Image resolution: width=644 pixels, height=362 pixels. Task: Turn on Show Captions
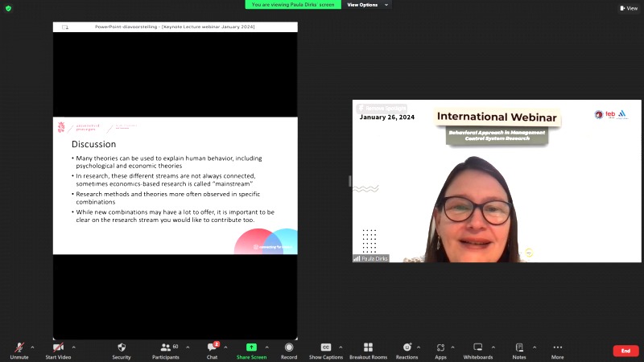point(326,350)
